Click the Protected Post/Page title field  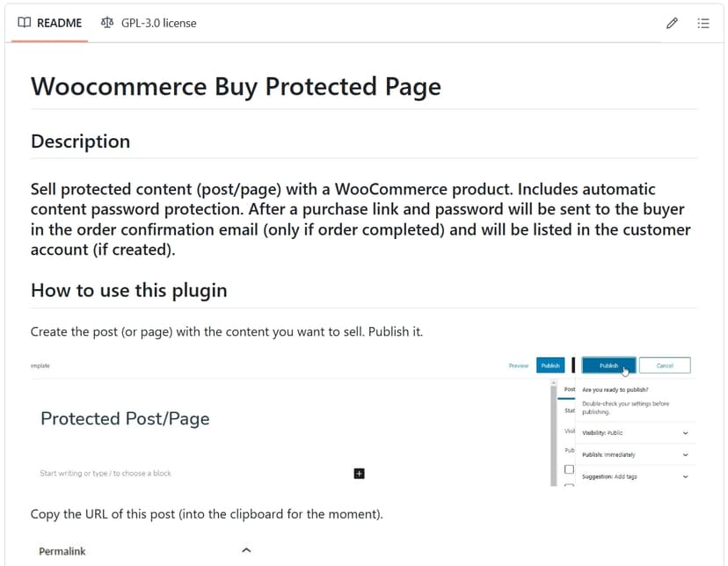click(125, 418)
